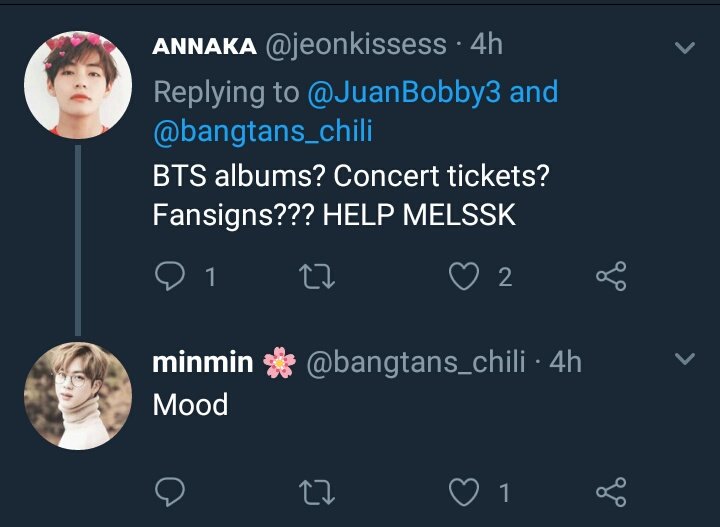This screenshot has height=527, width=720.
Task: Open ANNAKA's tweet text about Fansigns
Action: point(351,195)
